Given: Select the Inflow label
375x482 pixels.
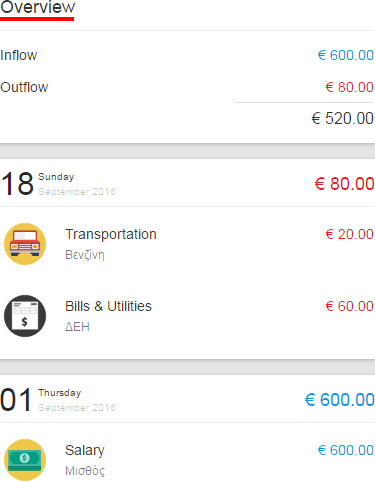Looking at the screenshot, I should point(19,55).
